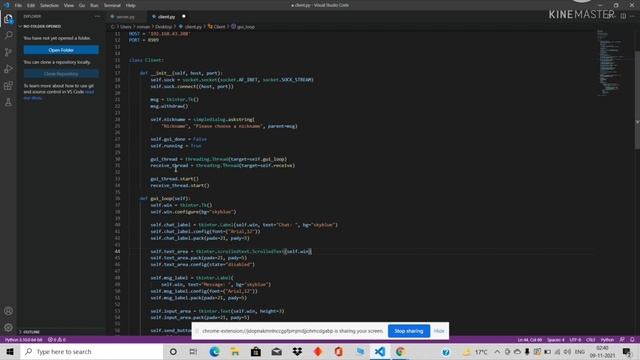Open the Office app from the taskbar

coord(339,351)
